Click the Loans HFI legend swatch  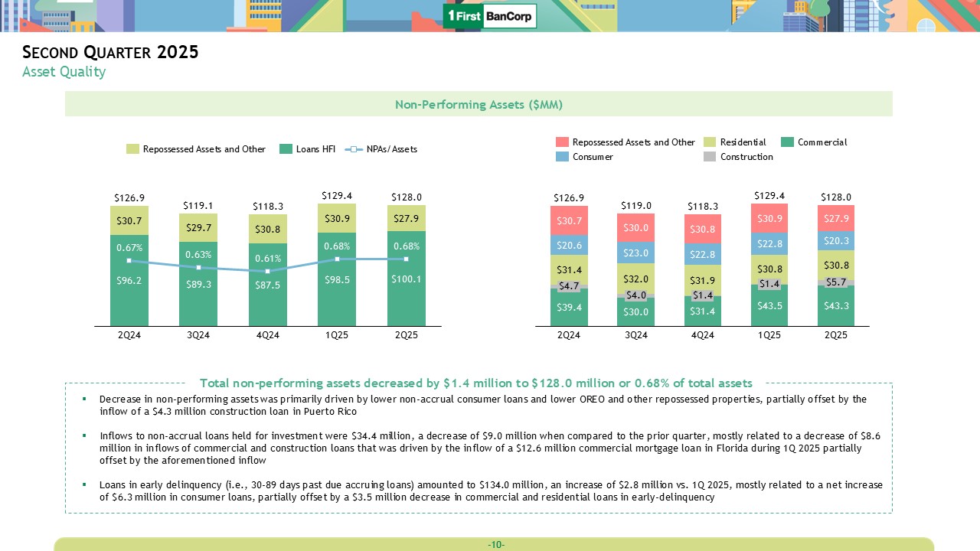[286, 149]
